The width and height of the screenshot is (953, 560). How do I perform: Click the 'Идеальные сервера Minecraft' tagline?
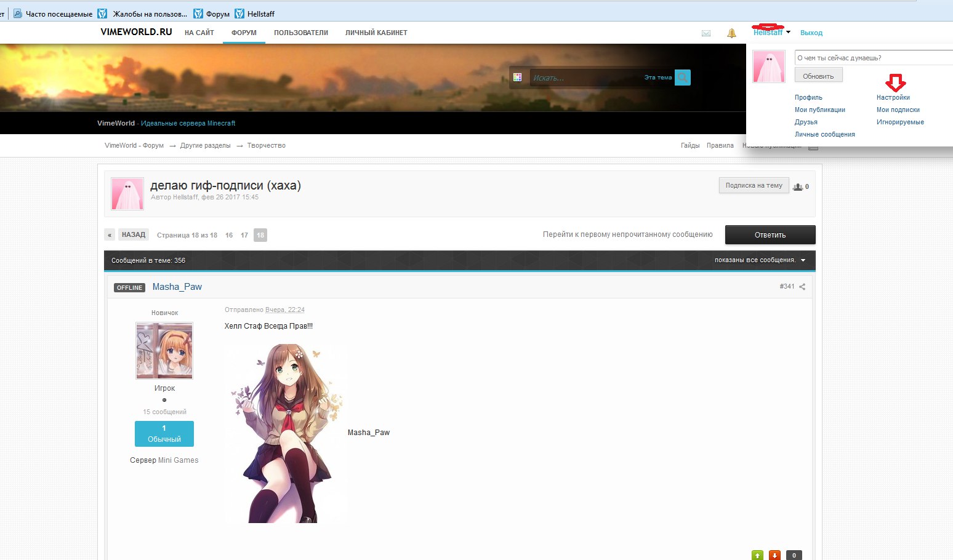point(188,123)
